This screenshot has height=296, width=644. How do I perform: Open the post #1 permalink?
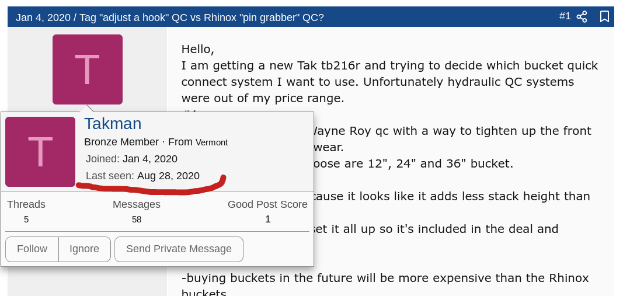[564, 16]
